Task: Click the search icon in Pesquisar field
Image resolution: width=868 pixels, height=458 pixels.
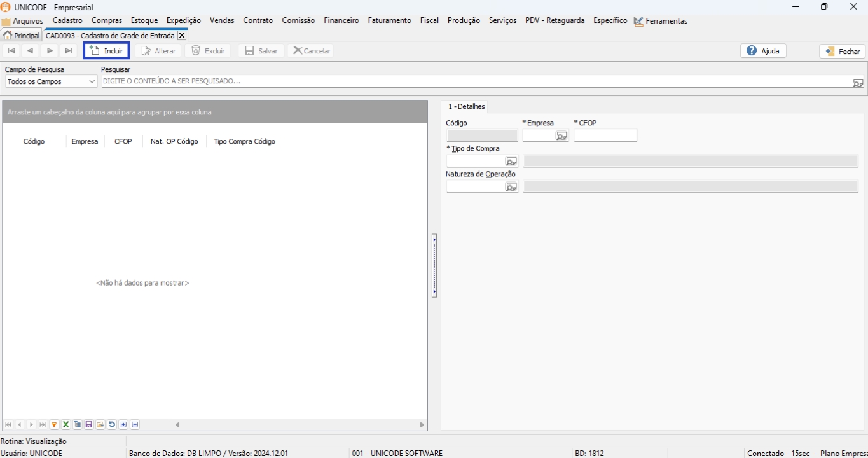Action: [x=858, y=82]
